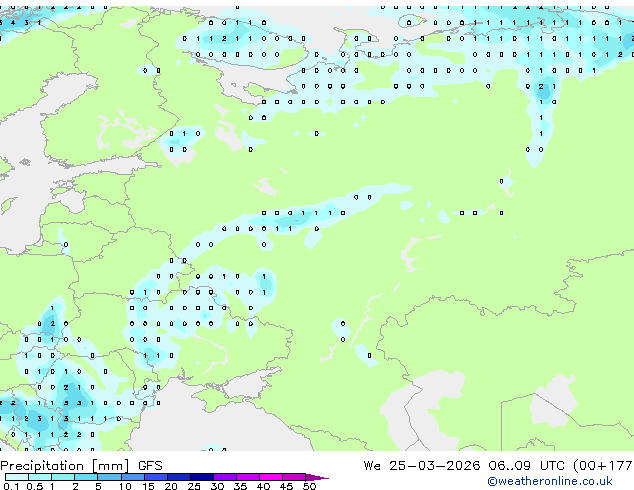
Task: Pick the 25–30 mm navy legend swatch
Action: [x=202, y=477]
